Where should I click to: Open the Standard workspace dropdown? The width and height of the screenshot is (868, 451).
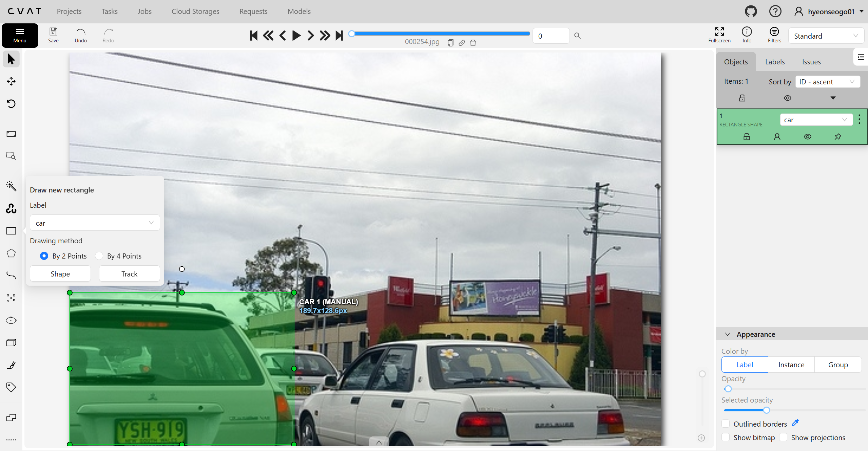[826, 36]
